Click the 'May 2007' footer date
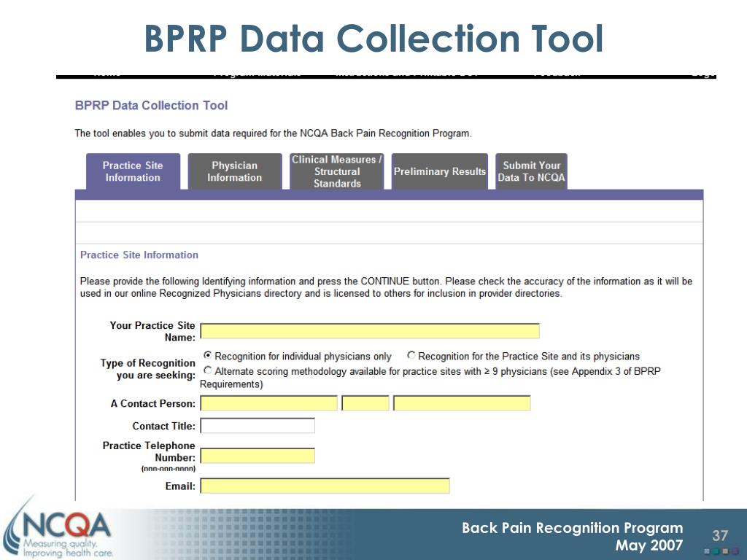 (649, 545)
